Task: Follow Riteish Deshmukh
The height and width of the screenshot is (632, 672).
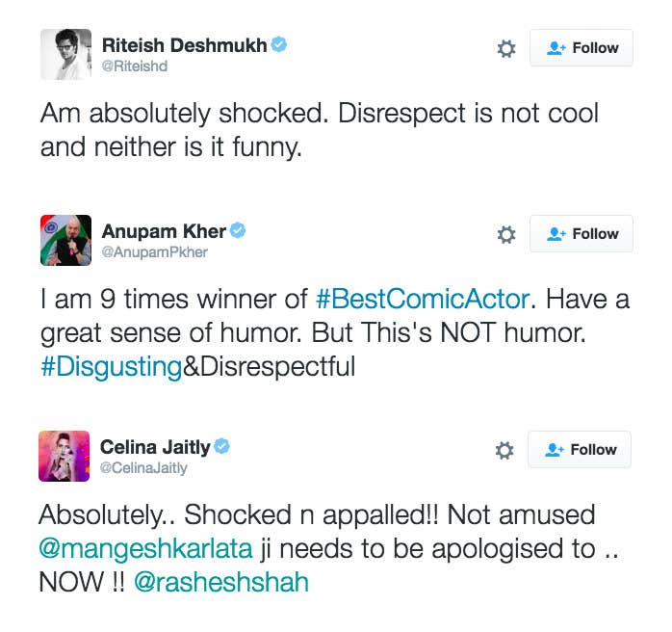Action: point(582,47)
